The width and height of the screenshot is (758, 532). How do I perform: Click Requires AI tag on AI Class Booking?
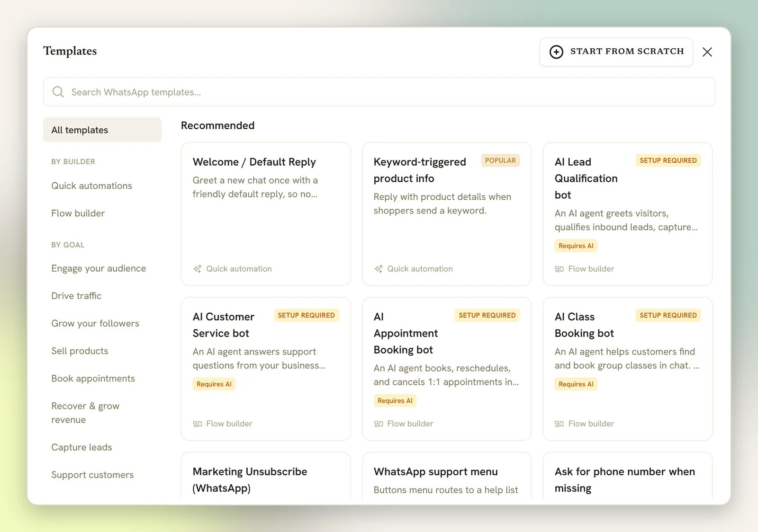[x=576, y=384]
